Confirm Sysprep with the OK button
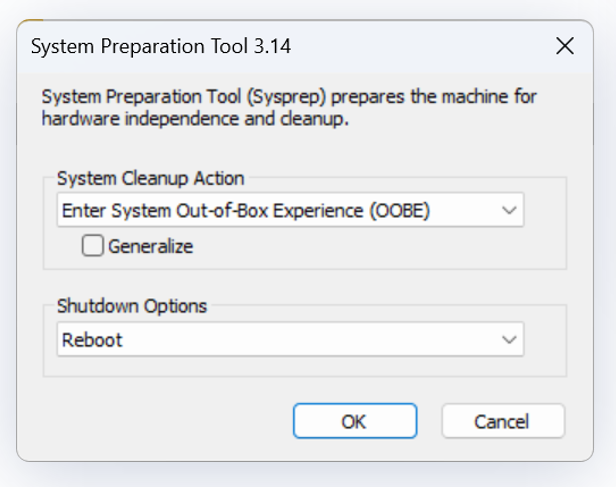Screen dimensions: 616x487 click(354, 421)
